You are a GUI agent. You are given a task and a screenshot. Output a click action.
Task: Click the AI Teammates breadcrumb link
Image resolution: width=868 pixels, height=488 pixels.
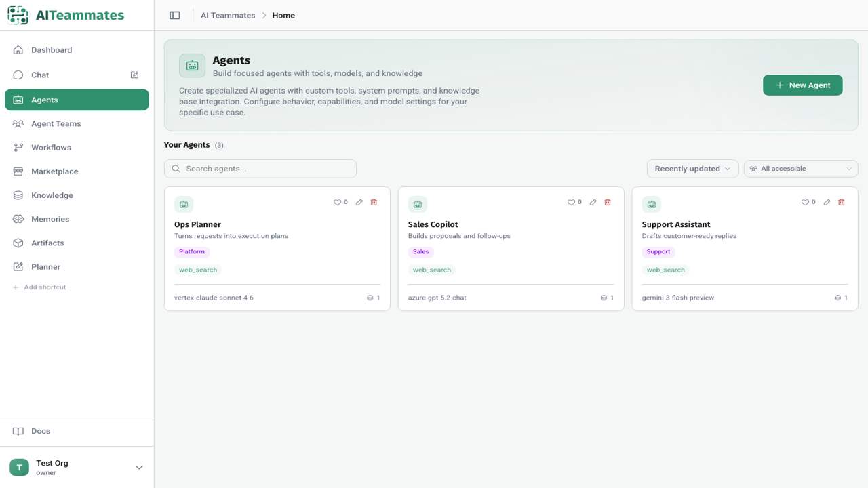228,15
